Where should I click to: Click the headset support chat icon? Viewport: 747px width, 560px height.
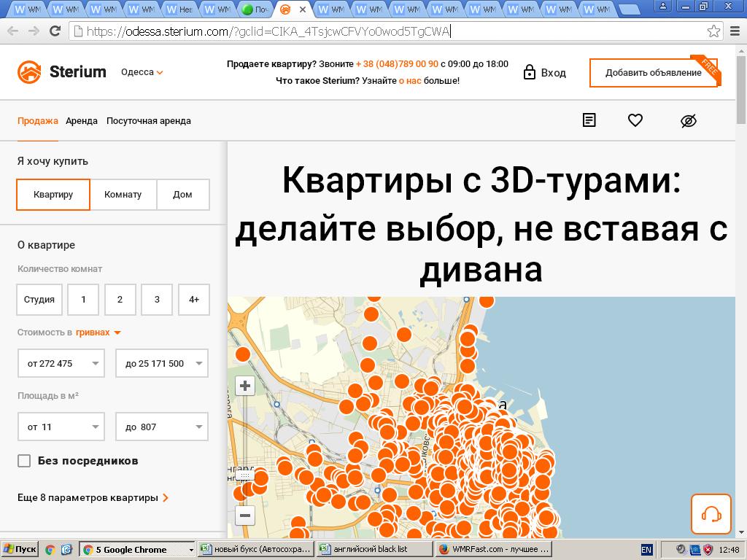tap(711, 515)
